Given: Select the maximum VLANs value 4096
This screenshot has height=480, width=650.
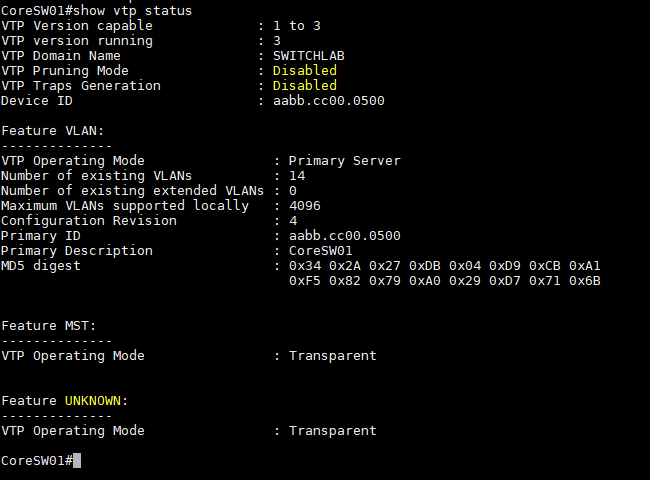Looking at the screenshot, I should (305, 206).
